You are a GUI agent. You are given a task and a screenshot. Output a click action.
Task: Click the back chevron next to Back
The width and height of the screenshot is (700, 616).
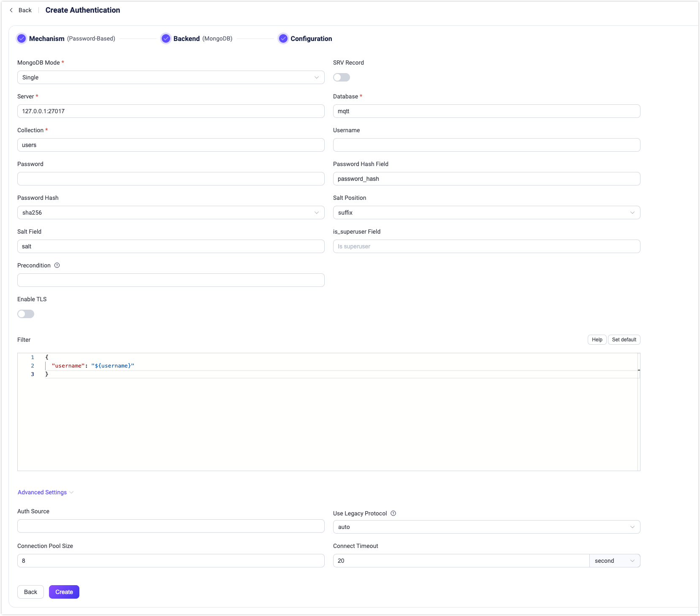coord(11,10)
